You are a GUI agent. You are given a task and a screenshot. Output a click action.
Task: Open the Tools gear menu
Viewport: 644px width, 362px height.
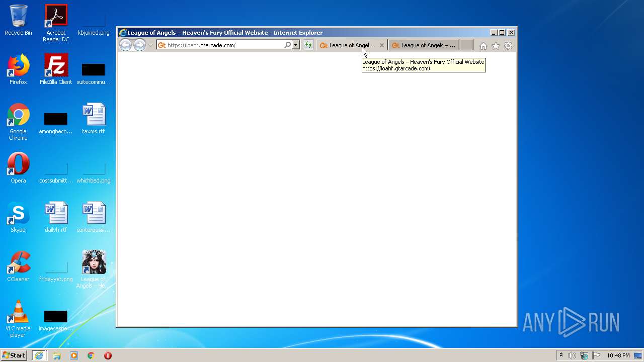(508, 46)
